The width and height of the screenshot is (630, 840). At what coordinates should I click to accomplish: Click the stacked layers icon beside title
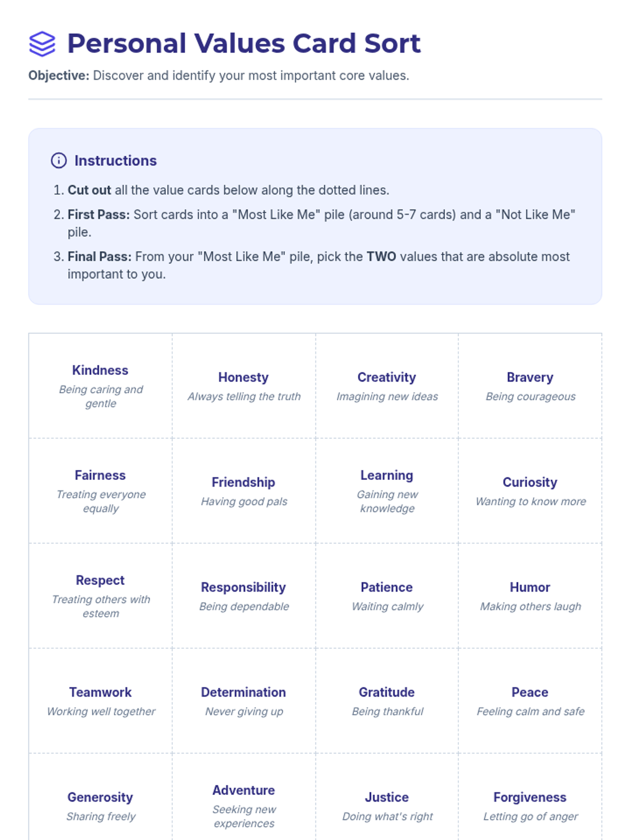[x=42, y=44]
